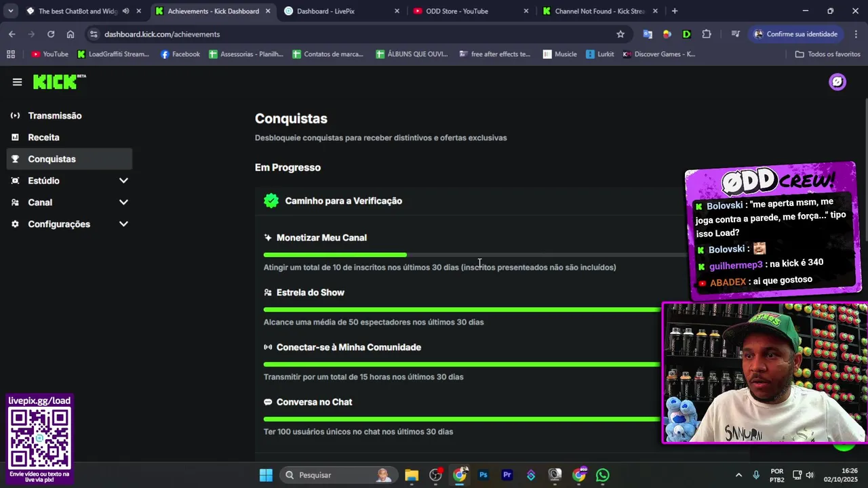Viewport: 868px width, 488px height.
Task: Open the extensions puzzle menu
Action: click(x=707, y=34)
